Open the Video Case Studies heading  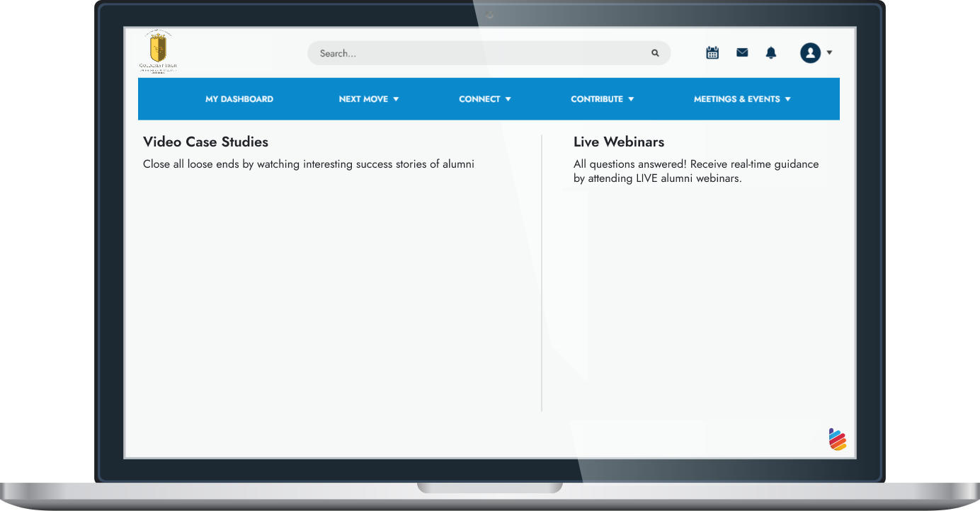(x=205, y=142)
